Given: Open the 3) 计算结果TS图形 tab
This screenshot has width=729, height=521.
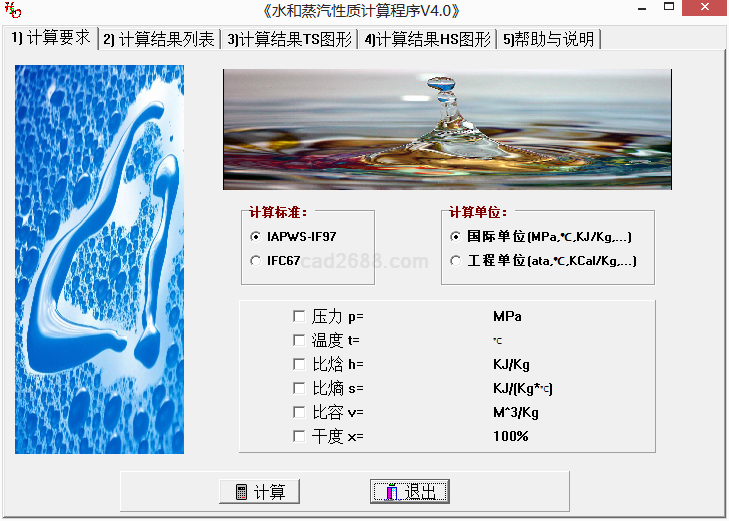Looking at the screenshot, I should tap(290, 40).
